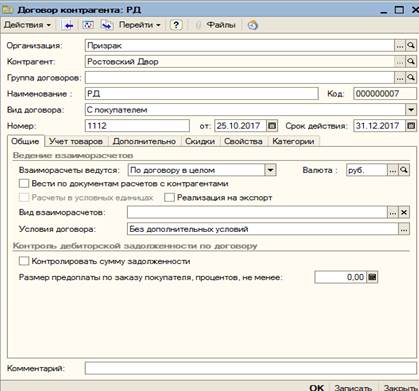Enable the Реализация на экспорт checkbox
Image resolution: width=419 pixels, height=391 pixels.
pos(169,197)
